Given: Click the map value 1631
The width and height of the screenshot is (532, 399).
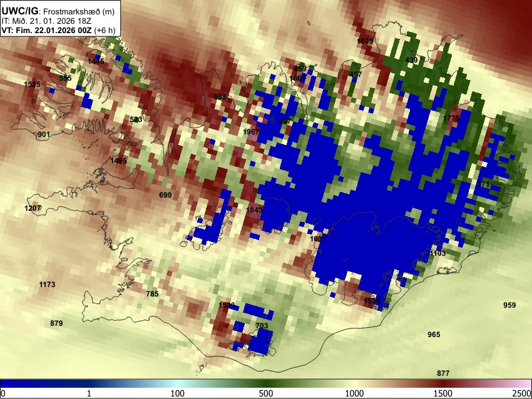Looking at the screenshot, I should point(318,239).
